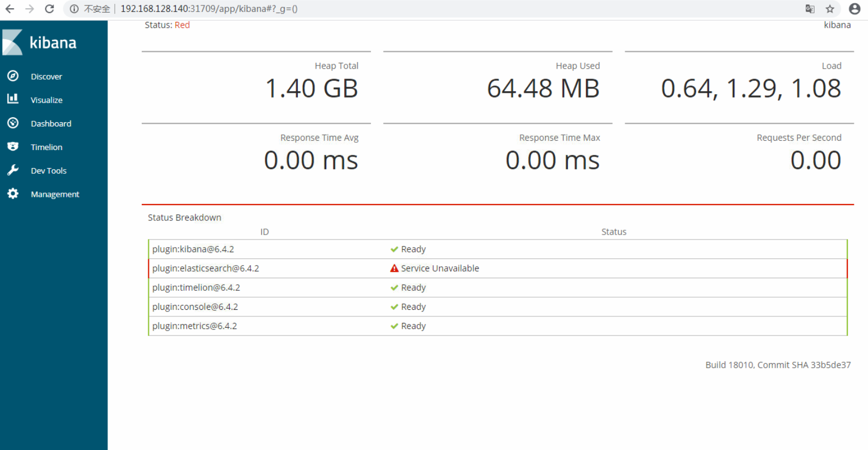Click the Response Time Max label

(559, 138)
